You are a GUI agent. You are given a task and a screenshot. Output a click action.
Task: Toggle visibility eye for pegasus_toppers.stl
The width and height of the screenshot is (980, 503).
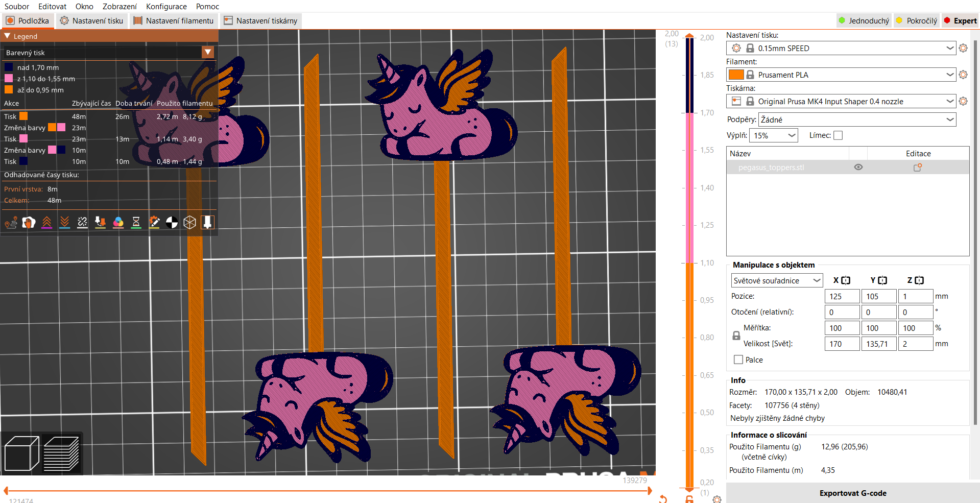click(x=858, y=167)
